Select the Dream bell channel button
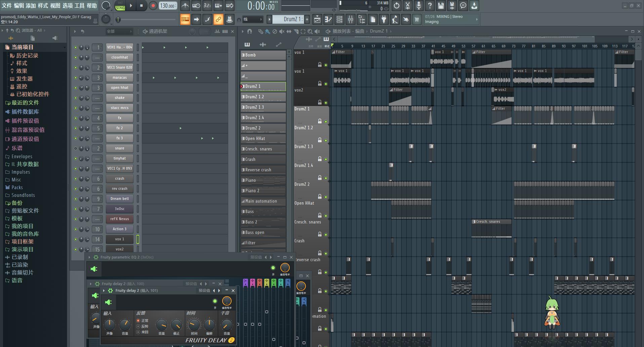The image size is (644, 347). [120, 199]
